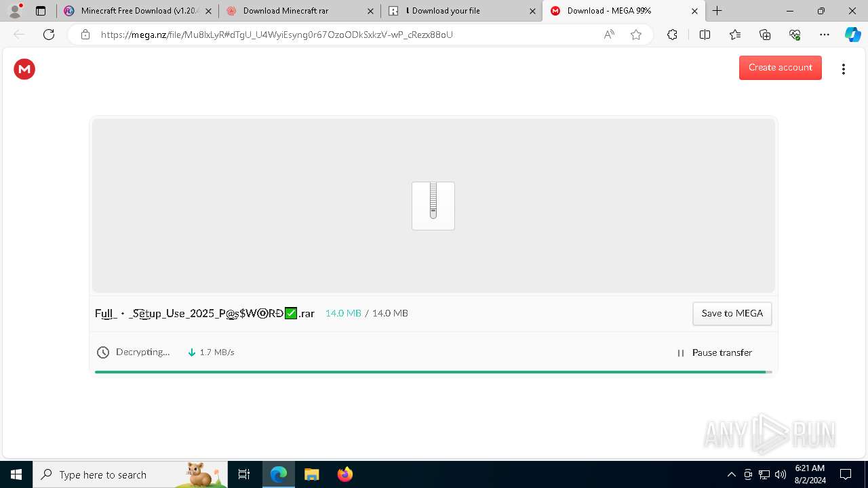Image resolution: width=868 pixels, height=488 pixels.
Task: Close the Download - MEGA tab
Action: (x=694, y=11)
